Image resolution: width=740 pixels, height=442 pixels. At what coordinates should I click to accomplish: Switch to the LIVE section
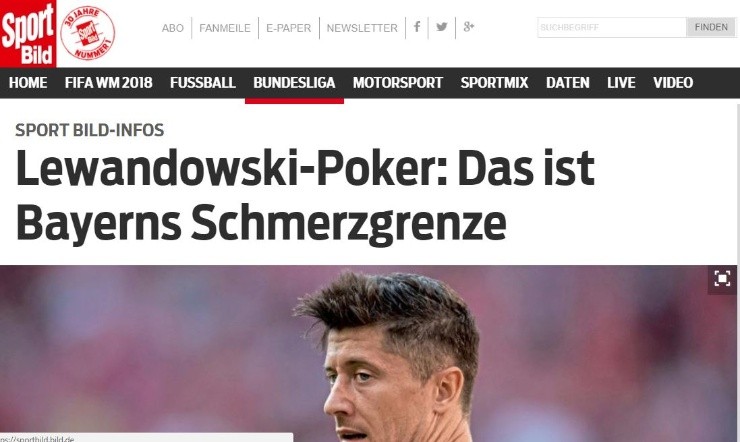click(621, 83)
